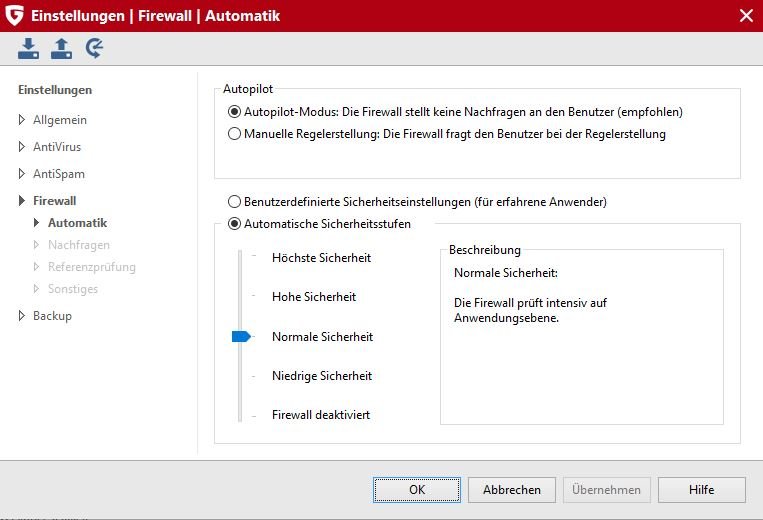763x520 pixels.
Task: Open Hilfe via the help button
Action: point(701,490)
